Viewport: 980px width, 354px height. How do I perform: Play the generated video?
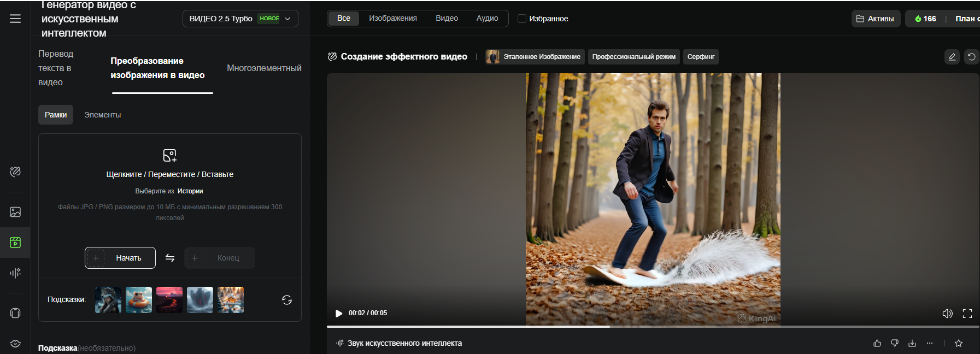pos(339,313)
